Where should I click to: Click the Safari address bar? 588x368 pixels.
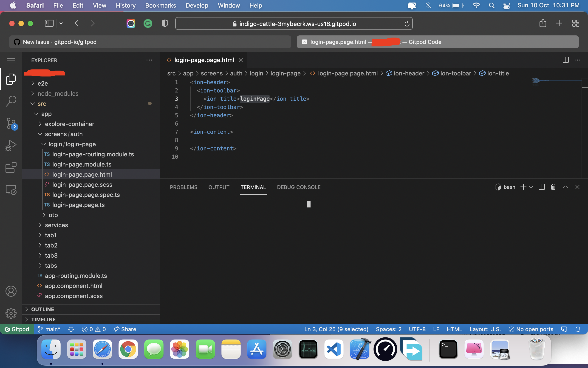294,24
